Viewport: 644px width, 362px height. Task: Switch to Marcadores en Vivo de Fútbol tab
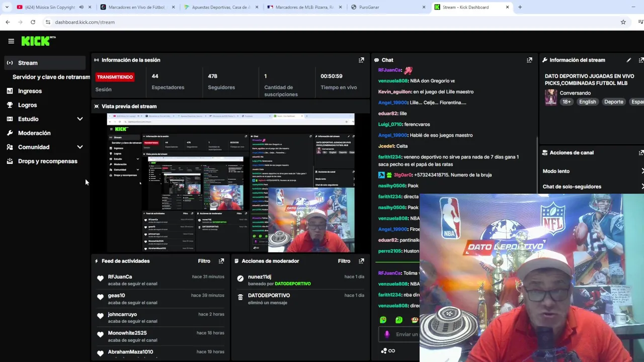coord(137,7)
